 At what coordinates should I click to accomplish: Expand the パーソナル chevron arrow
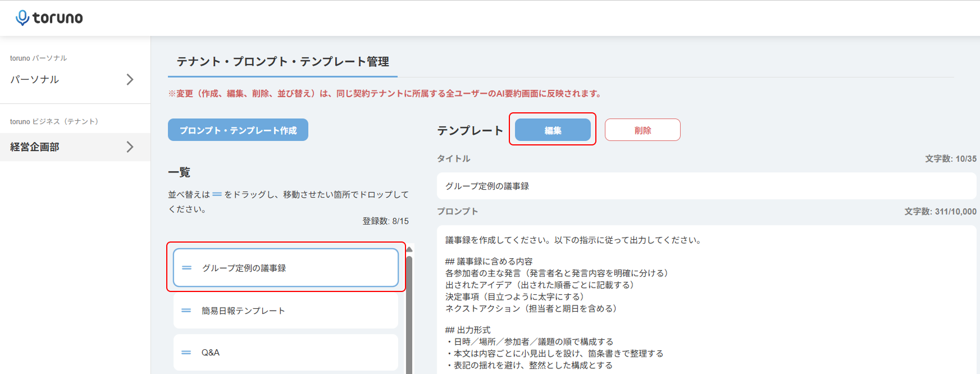point(130,79)
